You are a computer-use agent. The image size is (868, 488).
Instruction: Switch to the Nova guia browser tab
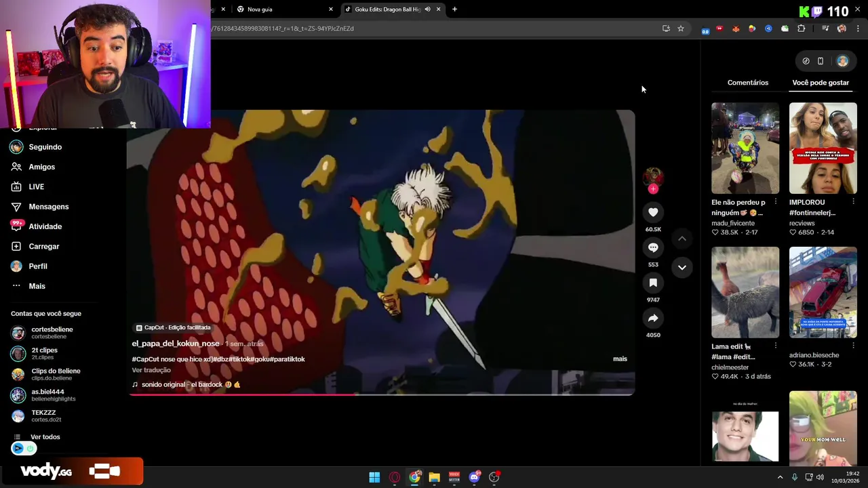(x=284, y=9)
